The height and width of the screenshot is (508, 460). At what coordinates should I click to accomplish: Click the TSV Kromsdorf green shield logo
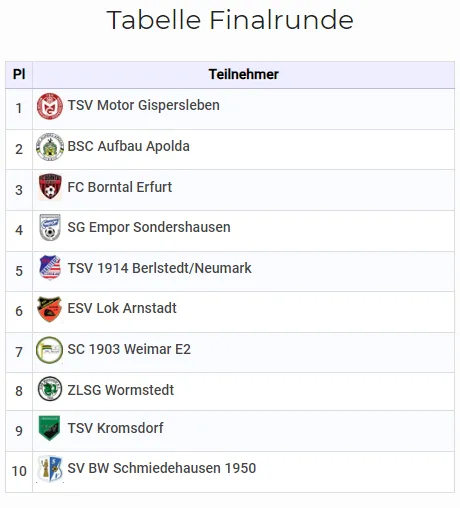tap(49, 428)
